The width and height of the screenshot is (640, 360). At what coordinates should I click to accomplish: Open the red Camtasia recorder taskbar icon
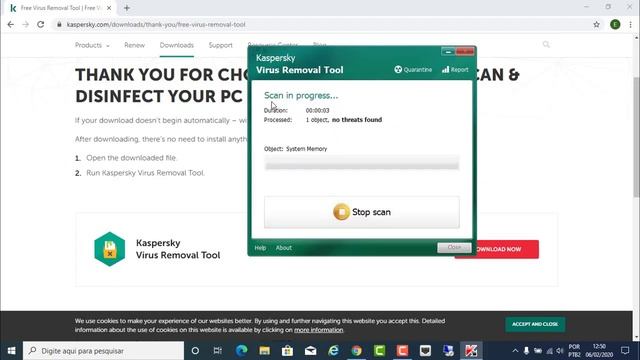402,351
